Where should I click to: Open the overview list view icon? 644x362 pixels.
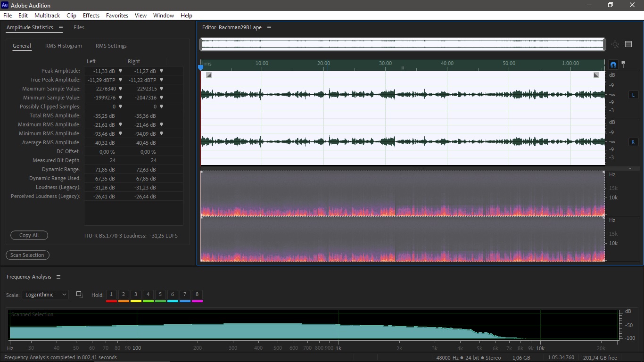pos(628,44)
